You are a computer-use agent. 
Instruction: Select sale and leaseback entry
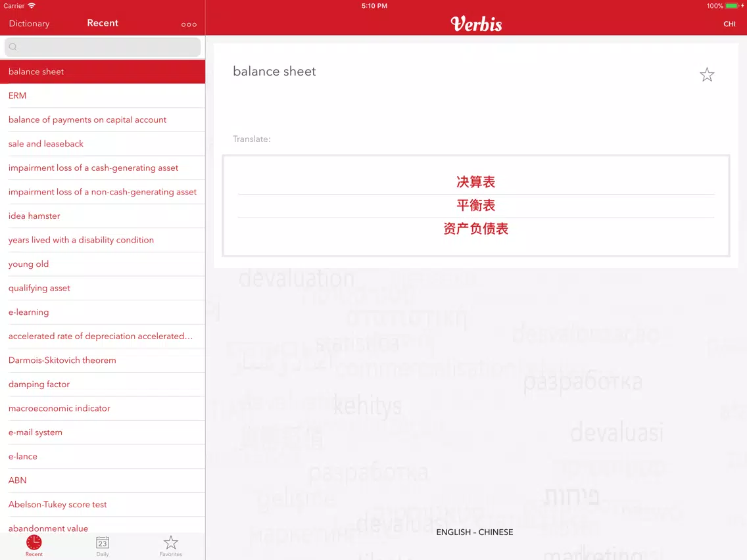click(103, 144)
